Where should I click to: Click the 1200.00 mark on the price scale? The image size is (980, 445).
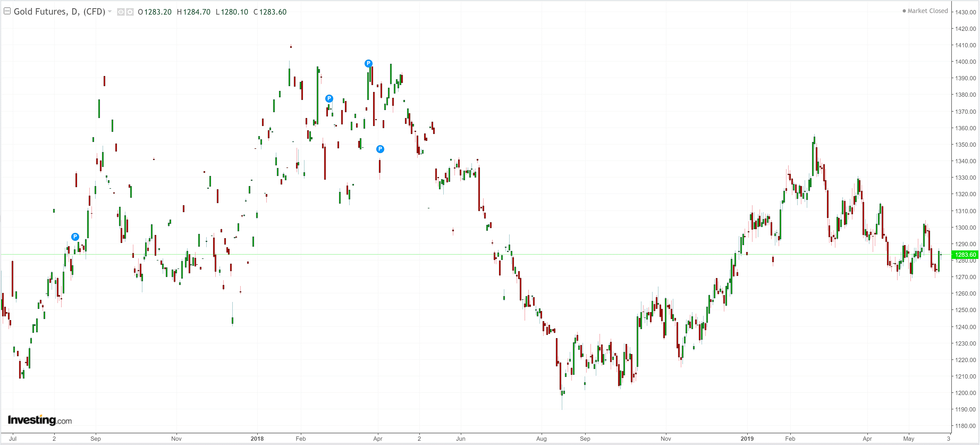(x=965, y=393)
